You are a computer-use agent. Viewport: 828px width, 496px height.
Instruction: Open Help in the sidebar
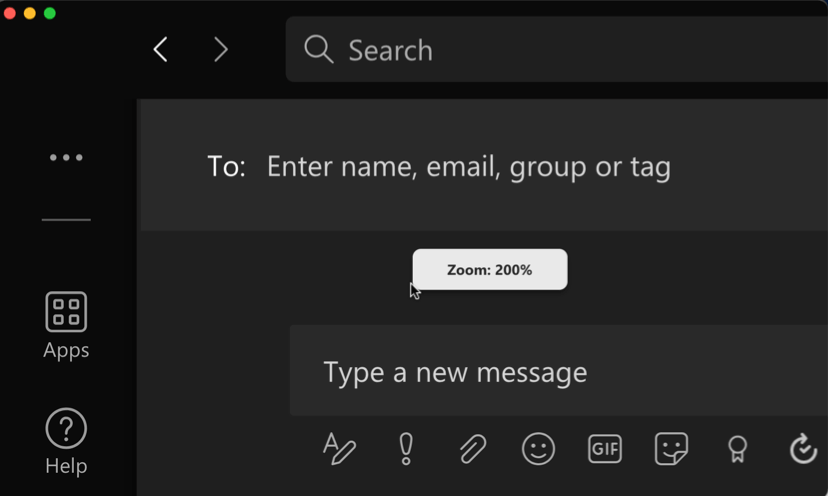coord(66,442)
